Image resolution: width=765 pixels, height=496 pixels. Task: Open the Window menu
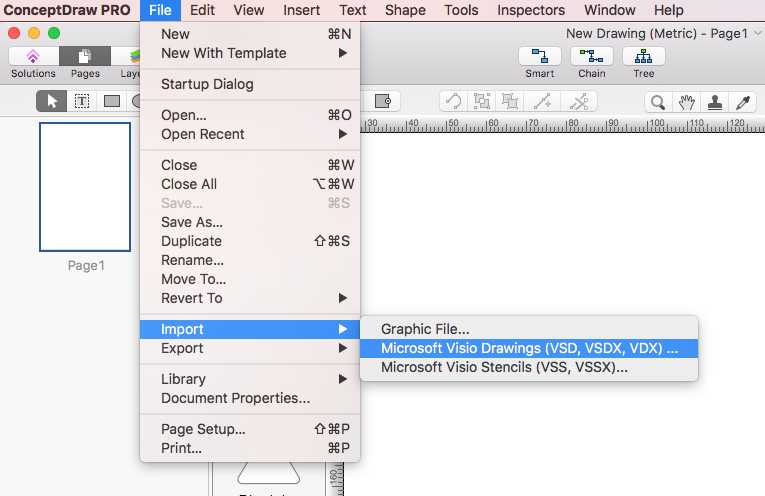pyautogui.click(x=610, y=10)
